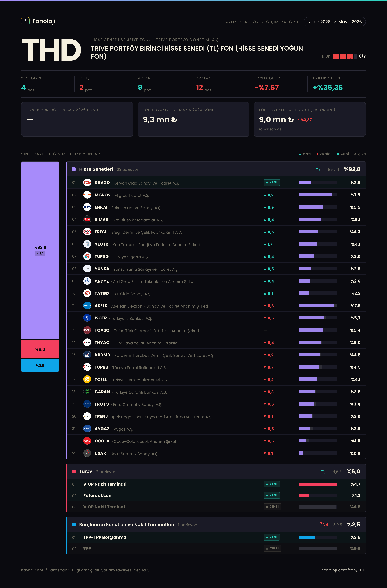This screenshot has width=387, height=588.
Task: Click the Futures Uzun position name
Action: (97, 496)
